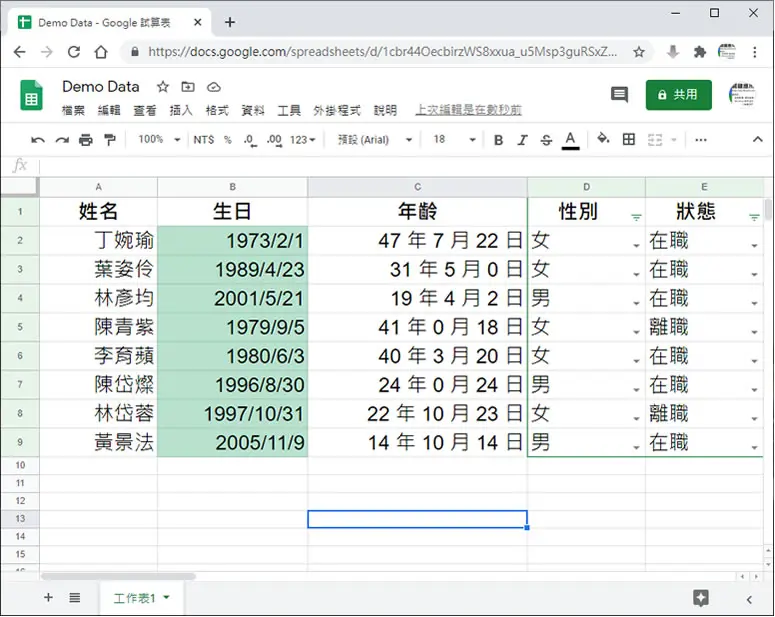This screenshot has height=617, width=775.
Task: Open the last edit history link
Action: pyautogui.click(x=468, y=110)
